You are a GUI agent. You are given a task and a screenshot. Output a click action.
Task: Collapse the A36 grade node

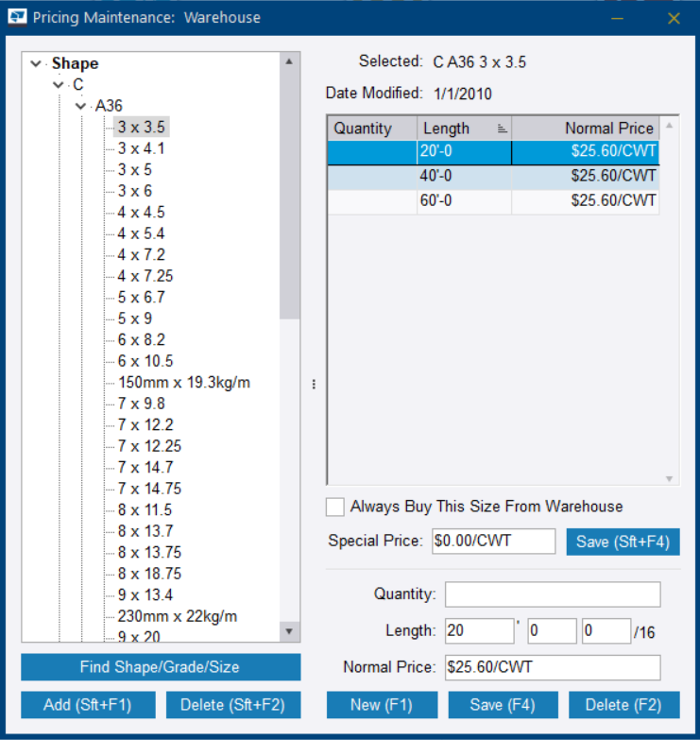tap(80, 106)
